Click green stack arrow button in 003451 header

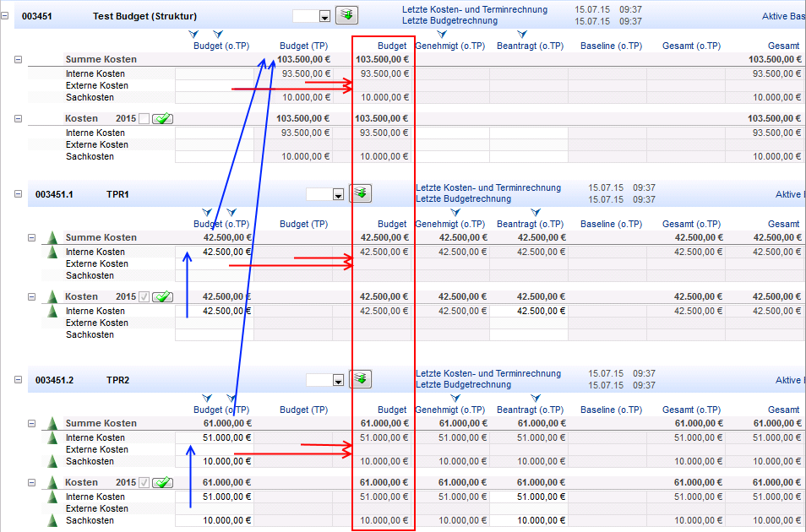346,15
